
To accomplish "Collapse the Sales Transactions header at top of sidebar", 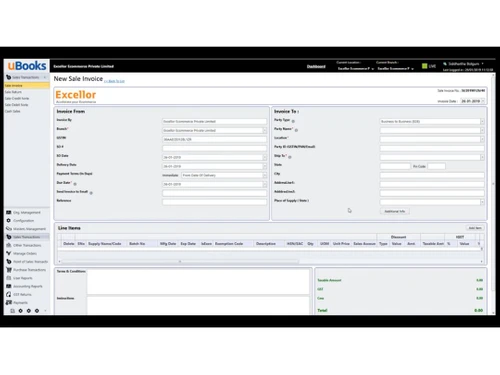I will point(45,77).
